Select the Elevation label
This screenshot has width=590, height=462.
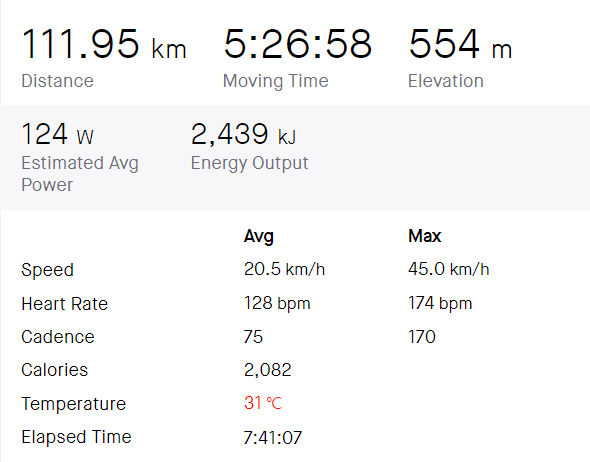point(446,81)
